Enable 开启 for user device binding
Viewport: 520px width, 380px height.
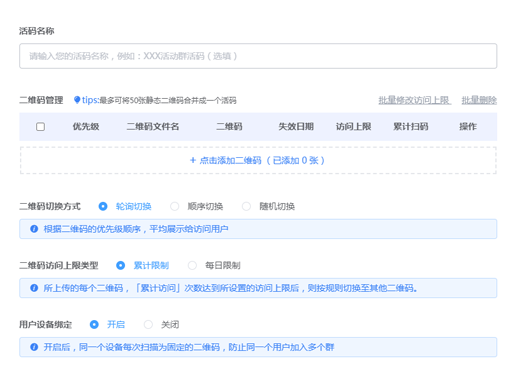pyautogui.click(x=94, y=324)
